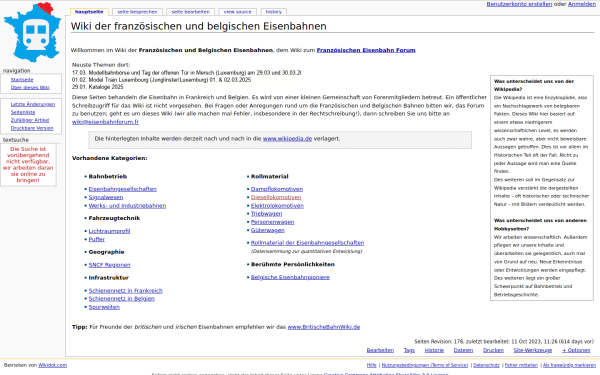Open Letzte Änderungen in sidebar

coord(33,104)
